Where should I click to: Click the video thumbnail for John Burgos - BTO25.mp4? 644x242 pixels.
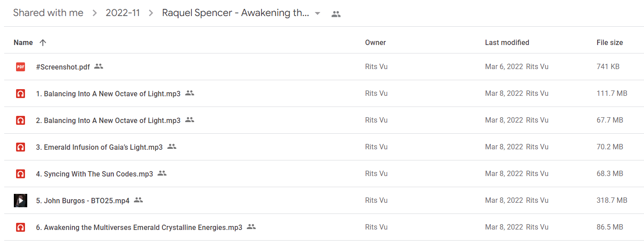[x=21, y=201]
